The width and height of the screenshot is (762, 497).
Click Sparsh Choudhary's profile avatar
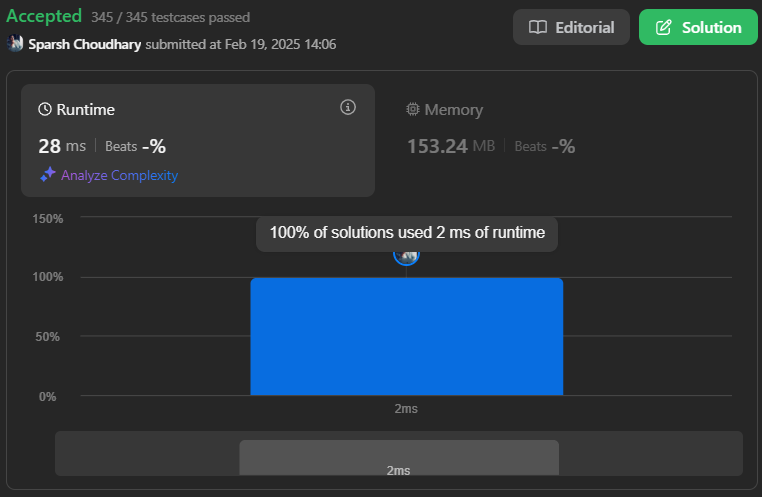point(15,44)
